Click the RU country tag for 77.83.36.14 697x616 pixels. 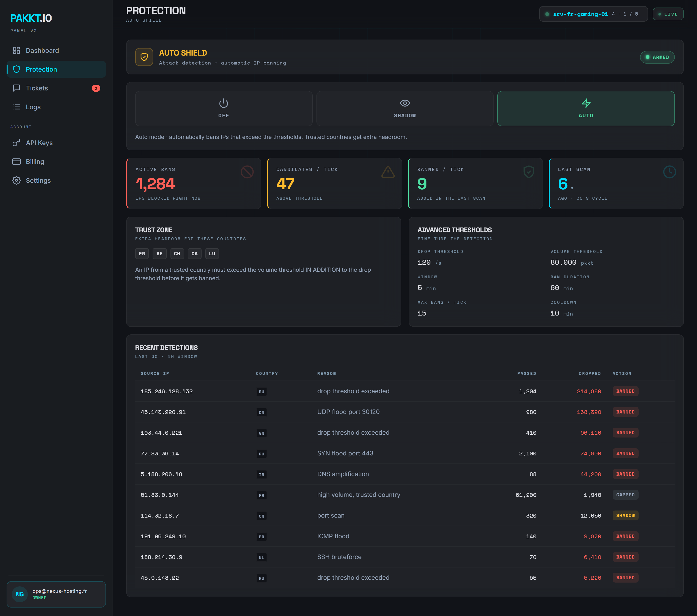click(x=262, y=454)
